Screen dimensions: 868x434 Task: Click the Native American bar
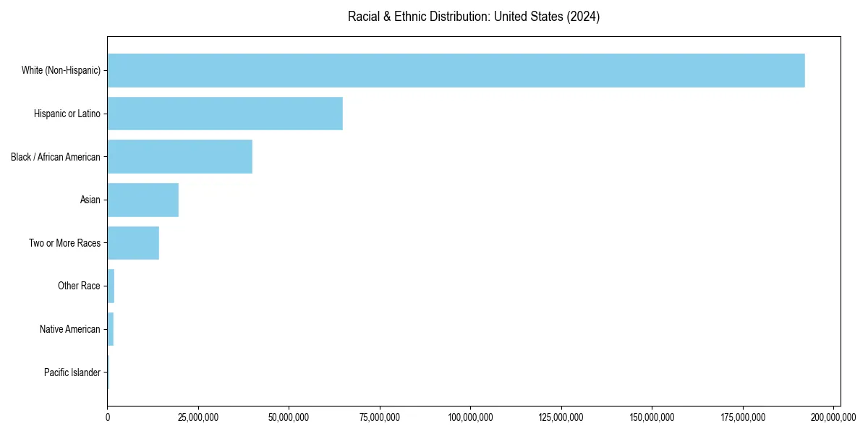111,329
